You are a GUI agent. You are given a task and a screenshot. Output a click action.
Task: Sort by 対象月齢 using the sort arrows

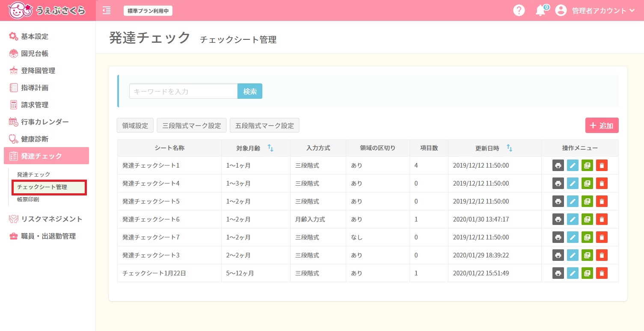tap(270, 148)
